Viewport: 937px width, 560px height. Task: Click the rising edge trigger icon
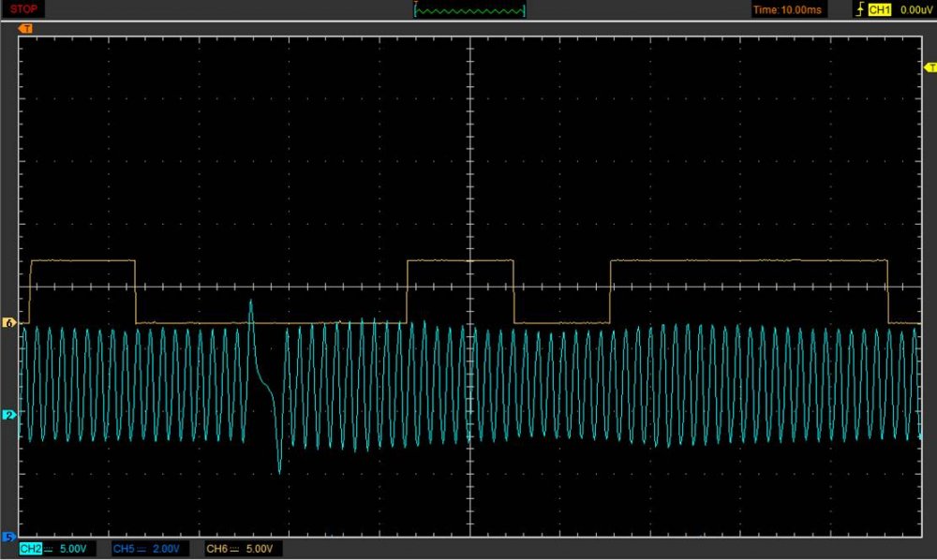coord(859,9)
